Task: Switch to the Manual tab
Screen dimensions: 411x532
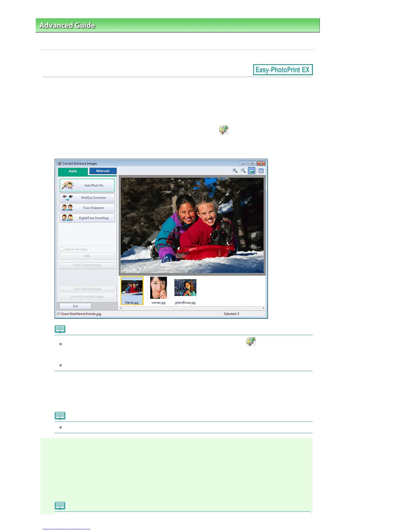Action: [x=103, y=171]
